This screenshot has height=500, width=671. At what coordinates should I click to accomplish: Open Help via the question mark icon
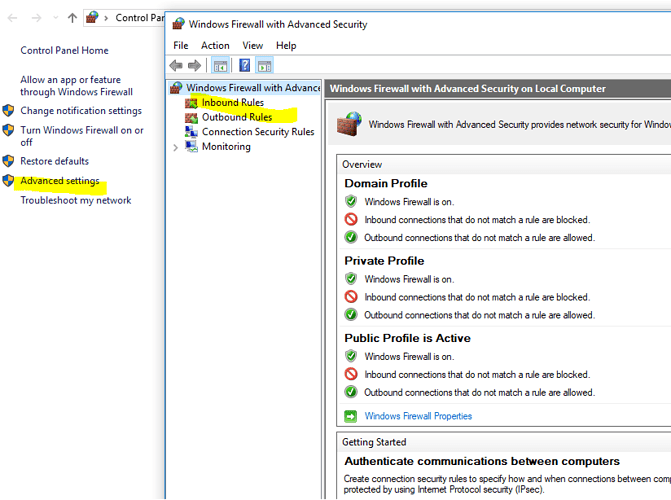pyautogui.click(x=244, y=65)
